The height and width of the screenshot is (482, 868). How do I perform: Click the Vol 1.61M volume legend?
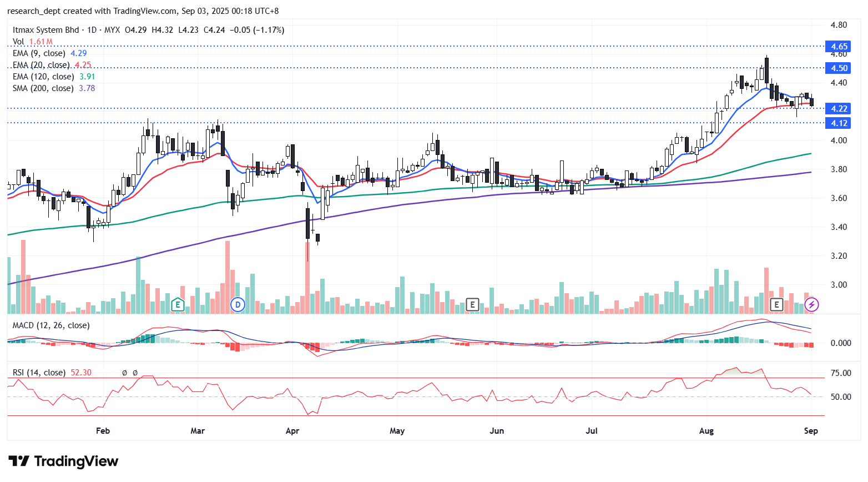pyautogui.click(x=32, y=42)
